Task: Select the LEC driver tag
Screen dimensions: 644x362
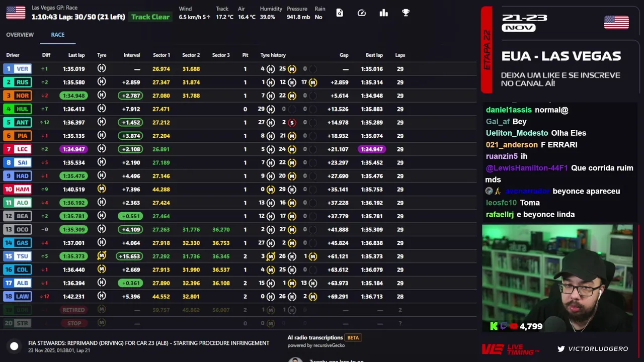Action: pyautogui.click(x=17, y=149)
